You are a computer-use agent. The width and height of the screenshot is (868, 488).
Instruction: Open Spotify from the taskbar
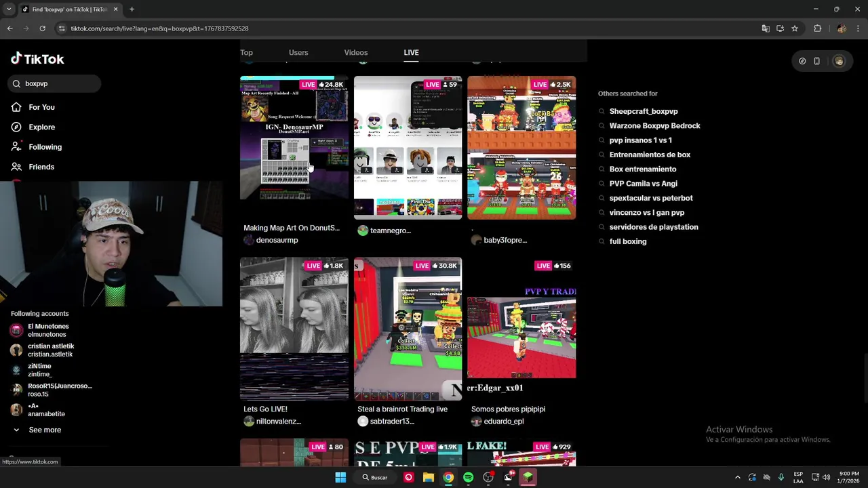coord(468,477)
